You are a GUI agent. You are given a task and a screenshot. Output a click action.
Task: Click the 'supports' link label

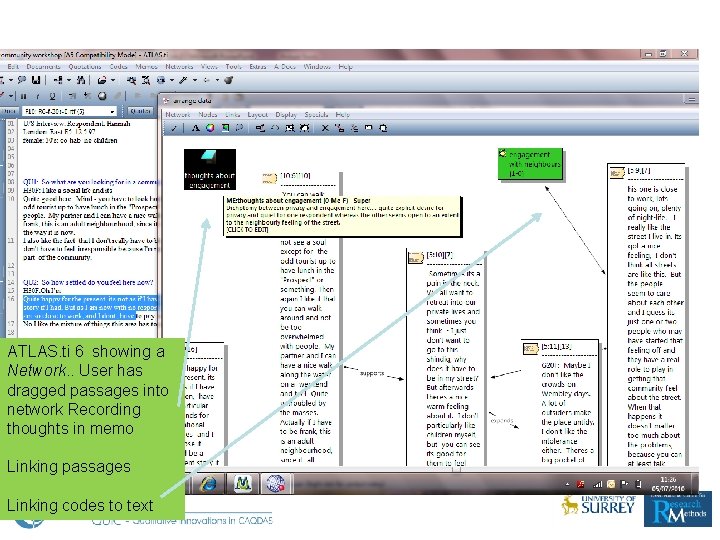(371, 373)
